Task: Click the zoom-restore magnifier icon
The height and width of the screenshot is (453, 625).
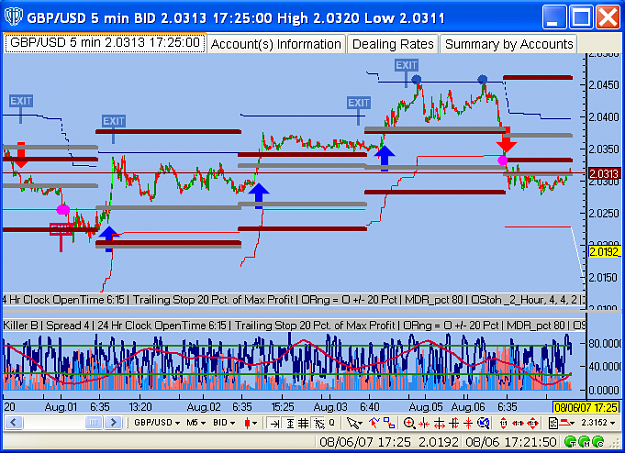Action: 483,423
